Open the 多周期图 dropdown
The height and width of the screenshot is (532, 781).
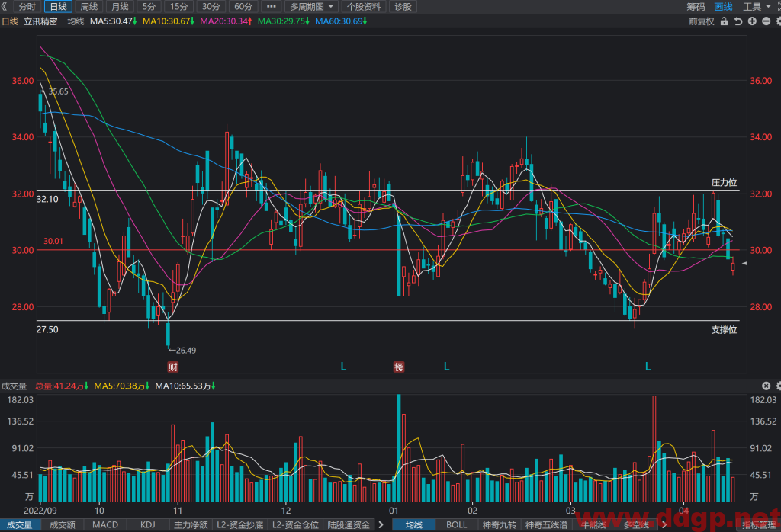(x=311, y=6)
